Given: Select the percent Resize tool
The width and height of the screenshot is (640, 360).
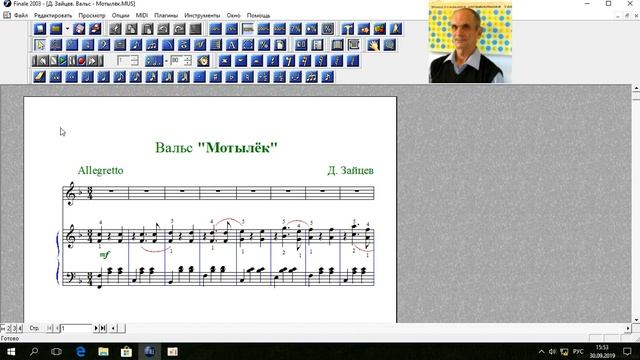Looking at the screenshot, I should pos(264,44).
